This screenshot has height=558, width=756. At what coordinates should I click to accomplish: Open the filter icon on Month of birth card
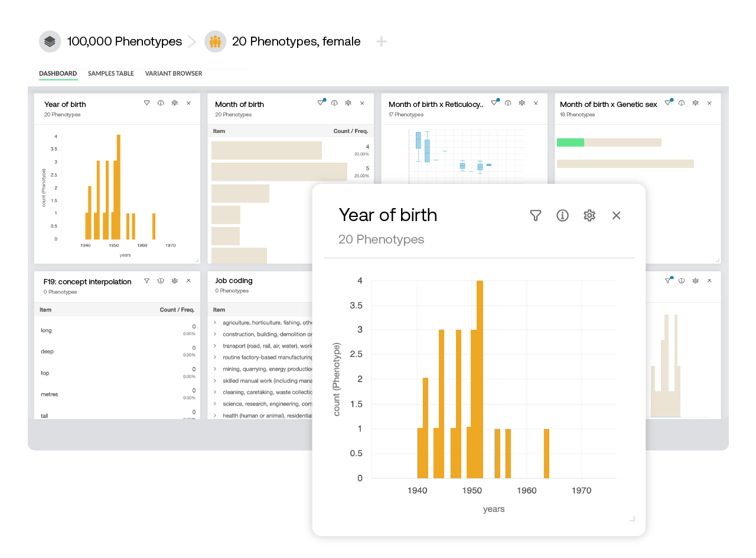point(320,102)
